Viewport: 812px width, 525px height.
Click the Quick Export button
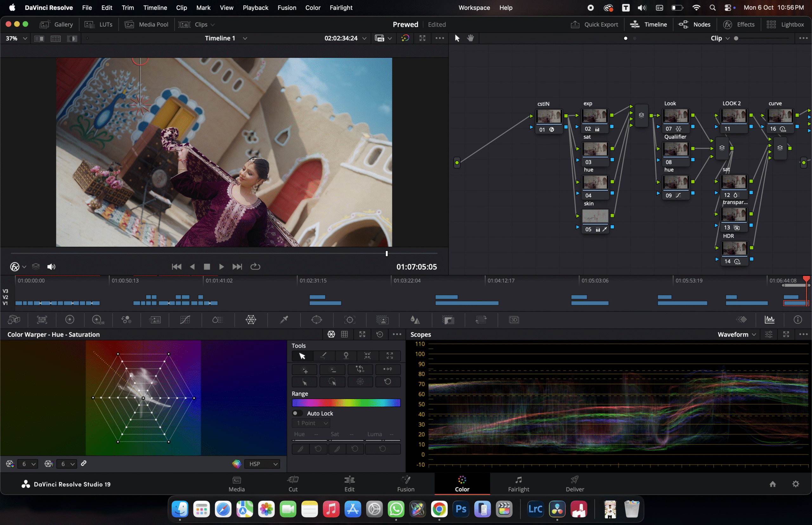point(594,24)
